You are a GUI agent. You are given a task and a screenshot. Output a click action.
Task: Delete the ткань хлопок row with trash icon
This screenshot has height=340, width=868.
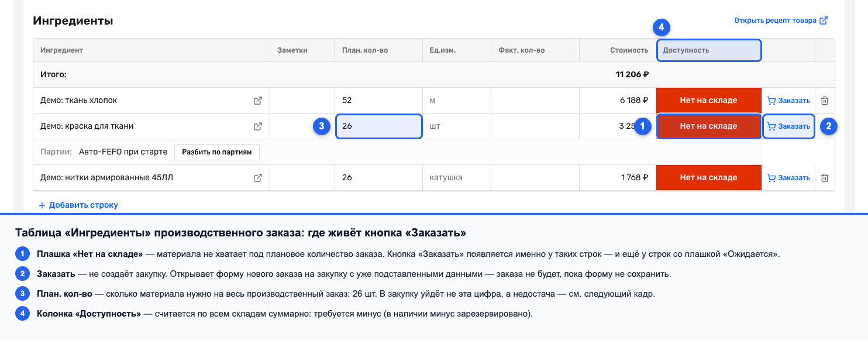[825, 101]
